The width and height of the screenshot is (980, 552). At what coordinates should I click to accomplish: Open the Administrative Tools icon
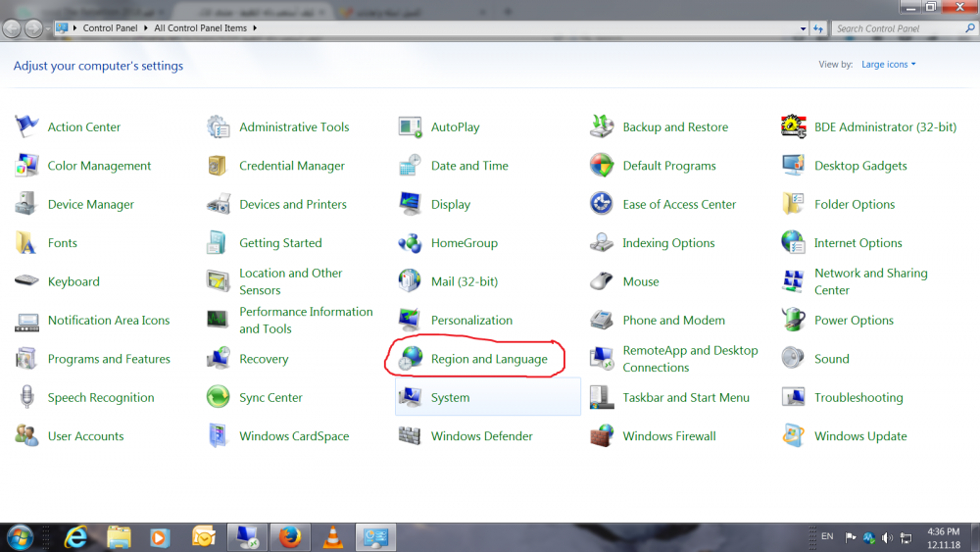(219, 126)
